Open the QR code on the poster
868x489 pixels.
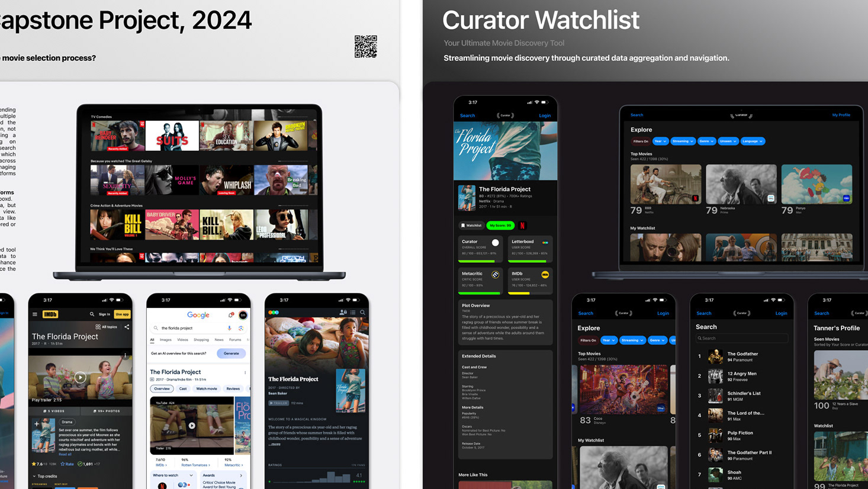(x=365, y=47)
